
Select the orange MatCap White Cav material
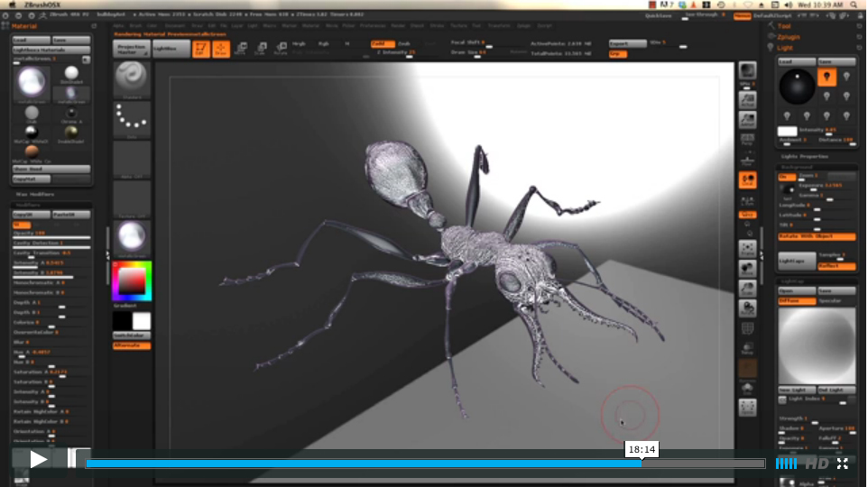[x=32, y=152]
